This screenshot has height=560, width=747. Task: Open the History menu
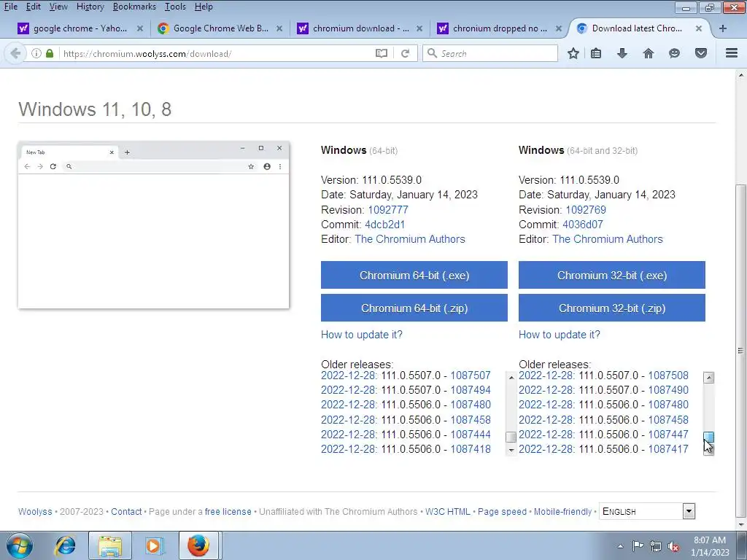click(90, 7)
